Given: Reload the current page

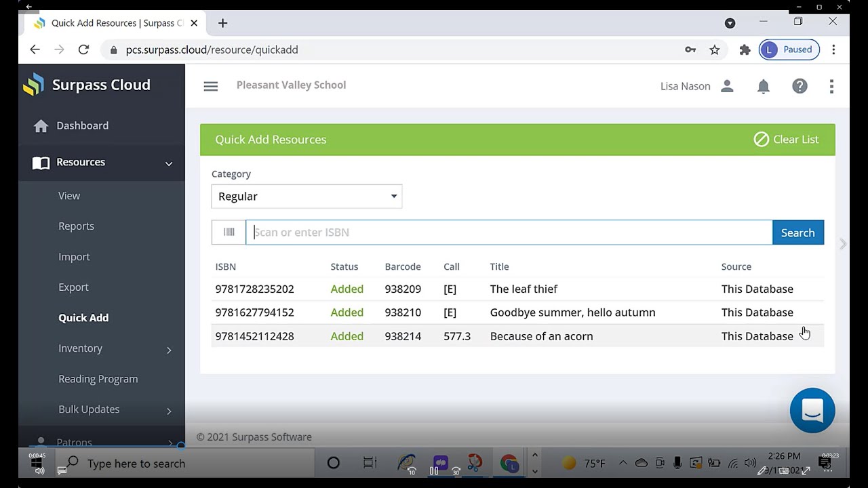Looking at the screenshot, I should [x=83, y=49].
